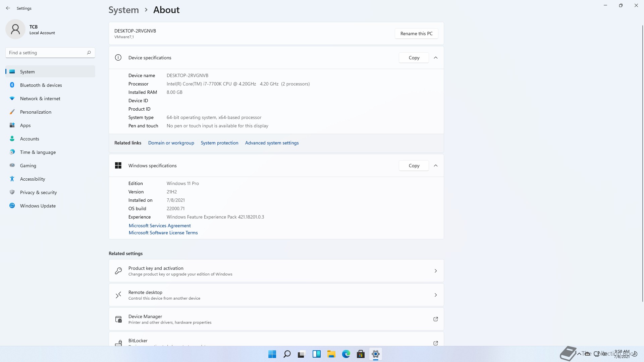Click the Network wifi icon in sidebar
Screen dimensions: 644x362
pos(12,99)
